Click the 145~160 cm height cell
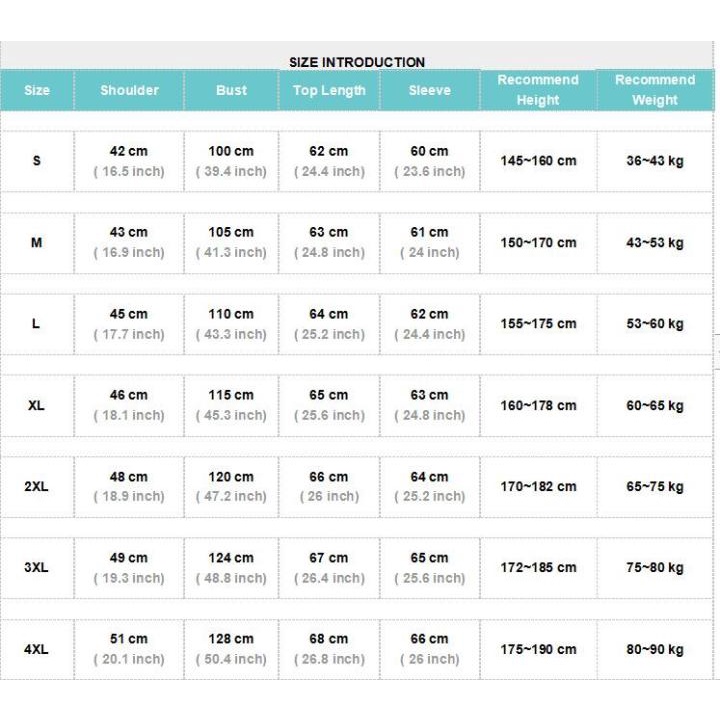This screenshot has width=720, height=720. (x=538, y=161)
